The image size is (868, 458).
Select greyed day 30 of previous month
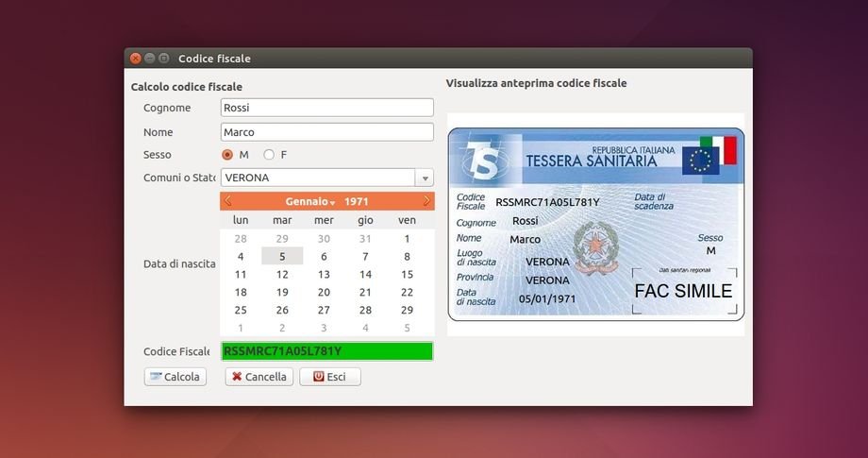pos(324,239)
